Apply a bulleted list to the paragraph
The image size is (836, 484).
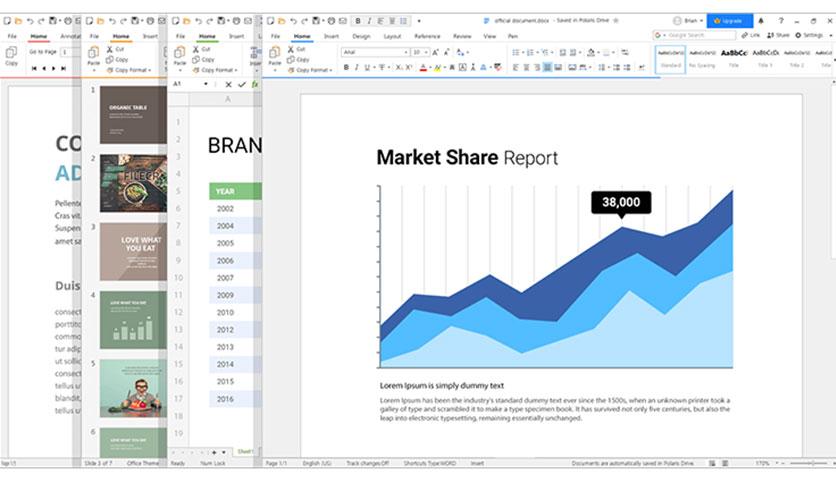515,52
